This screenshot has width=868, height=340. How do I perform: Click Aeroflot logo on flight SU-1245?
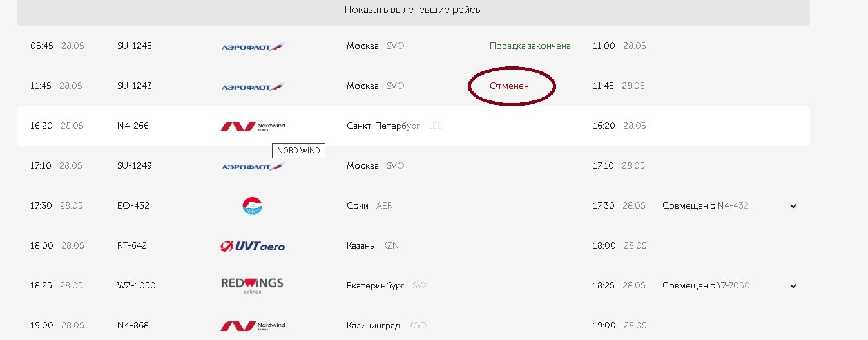pyautogui.click(x=253, y=46)
